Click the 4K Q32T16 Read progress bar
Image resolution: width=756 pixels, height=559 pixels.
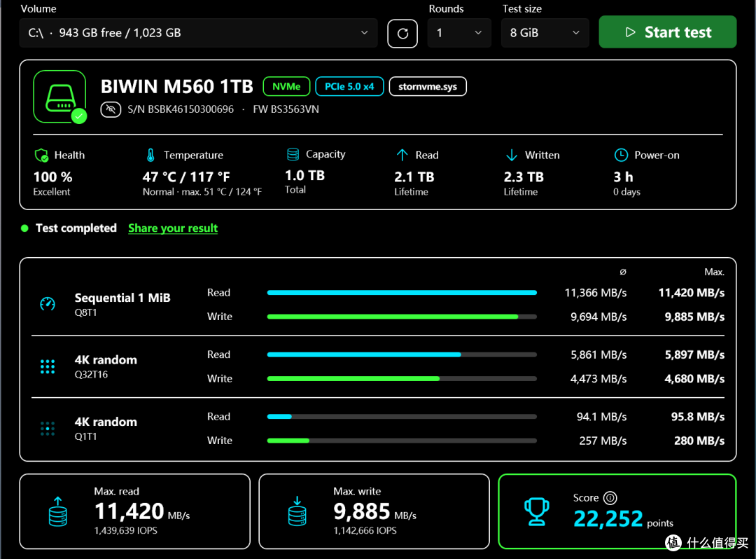coord(402,354)
